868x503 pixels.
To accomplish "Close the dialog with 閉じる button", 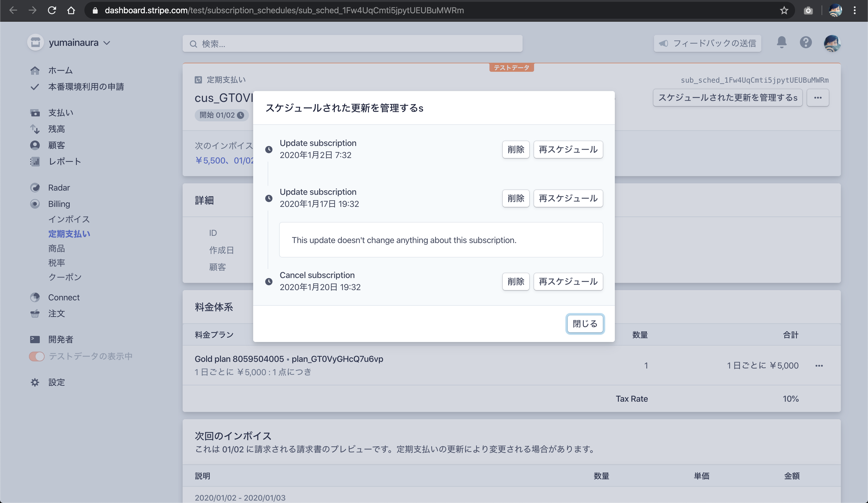I will click(x=585, y=324).
